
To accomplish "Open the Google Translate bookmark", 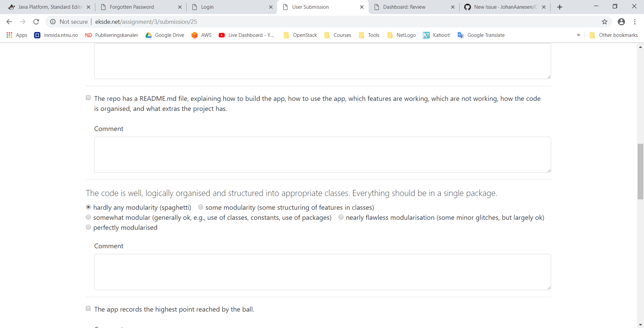I will coord(481,35).
